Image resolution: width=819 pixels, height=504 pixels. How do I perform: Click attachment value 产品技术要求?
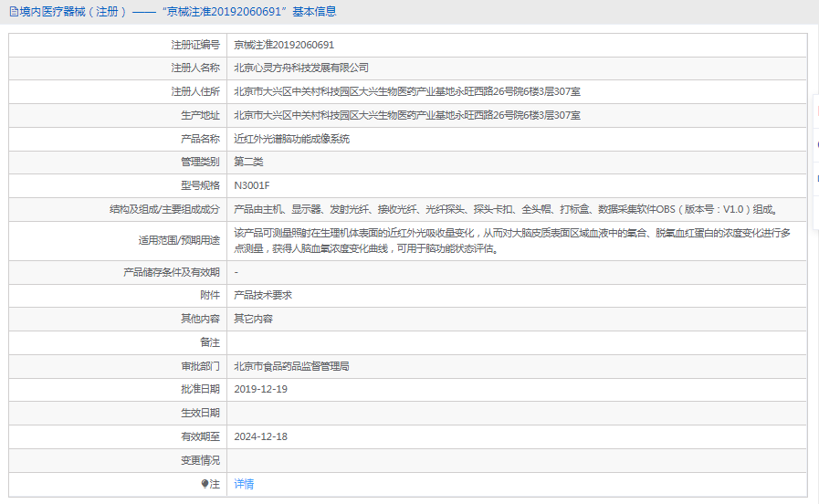click(263, 295)
